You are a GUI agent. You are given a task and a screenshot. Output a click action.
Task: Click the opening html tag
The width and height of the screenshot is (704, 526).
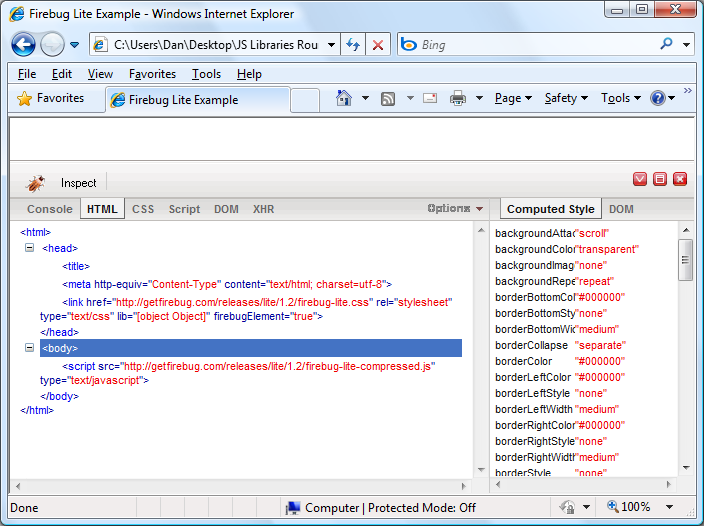(35, 232)
